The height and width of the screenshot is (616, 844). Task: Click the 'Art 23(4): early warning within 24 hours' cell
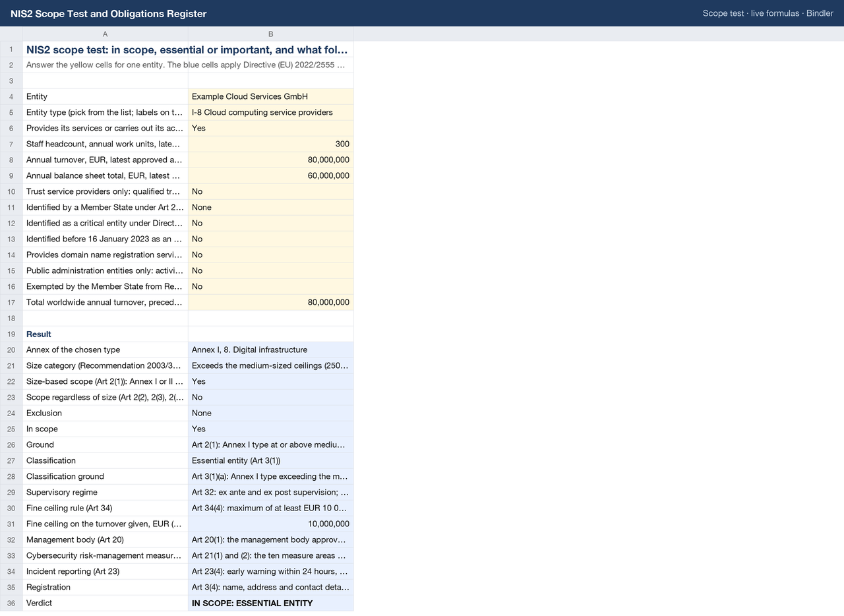(x=271, y=571)
